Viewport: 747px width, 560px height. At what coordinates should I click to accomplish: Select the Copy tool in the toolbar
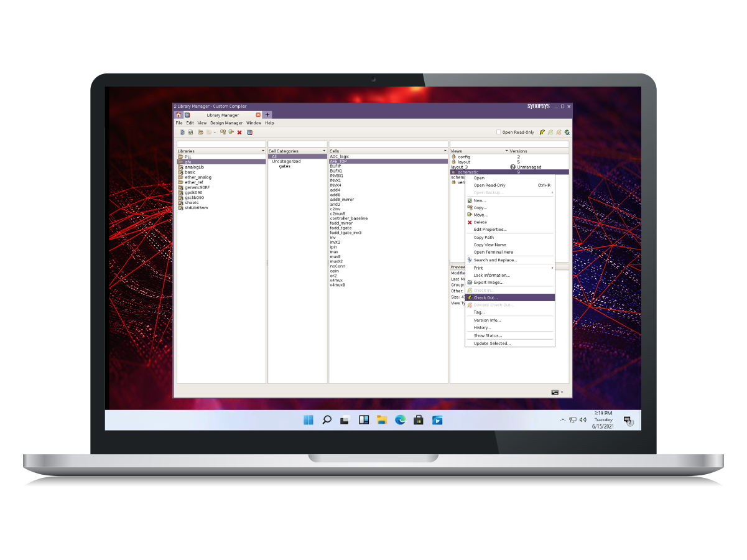[x=223, y=132]
